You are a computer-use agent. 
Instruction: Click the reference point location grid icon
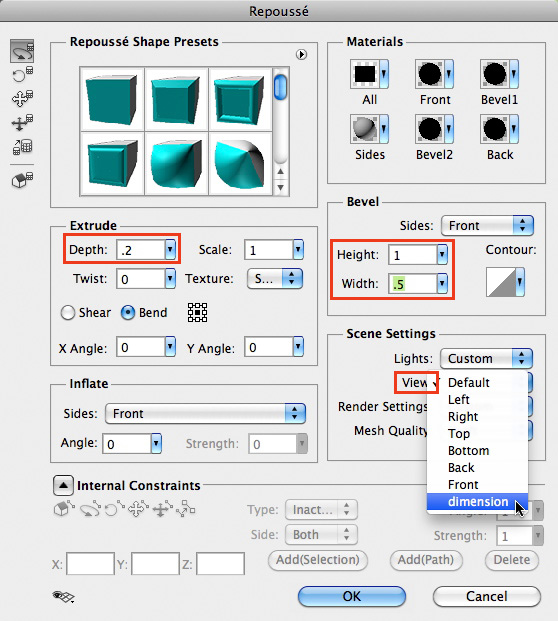coord(197,312)
